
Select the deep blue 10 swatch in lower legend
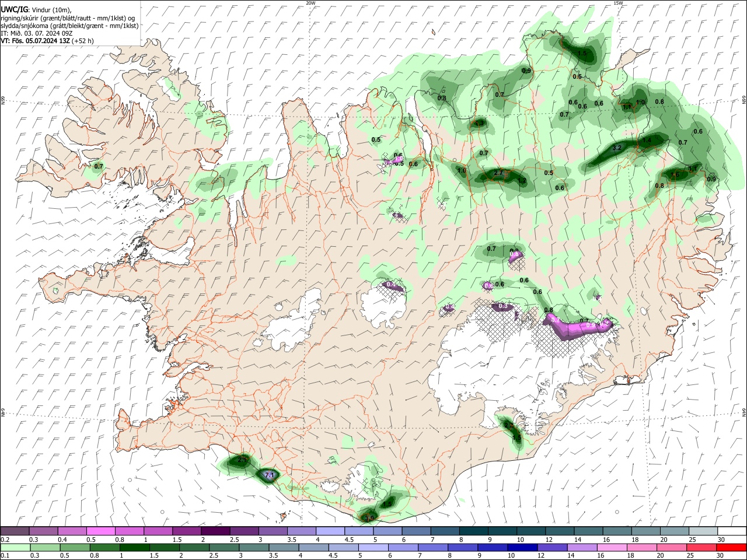pos(521,547)
